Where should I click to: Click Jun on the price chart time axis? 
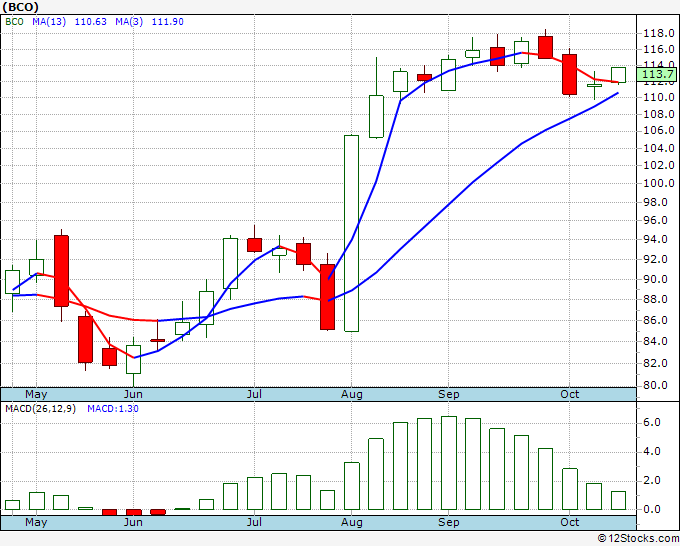(133, 394)
